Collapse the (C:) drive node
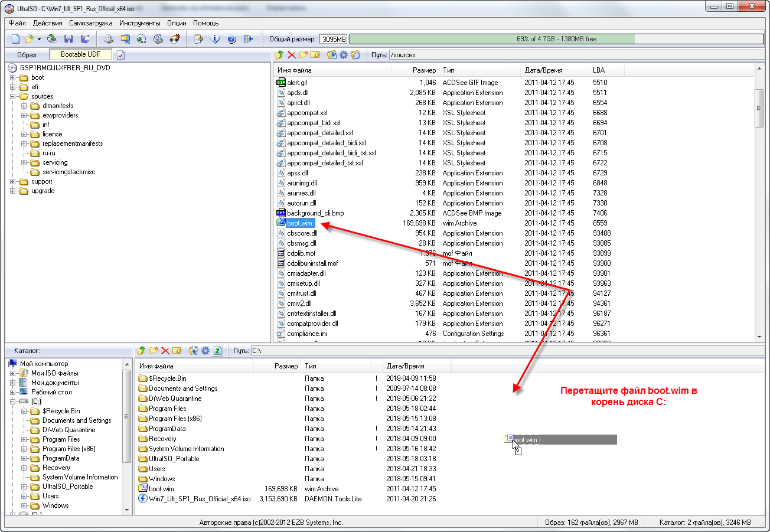The width and height of the screenshot is (770, 532). [x=13, y=402]
